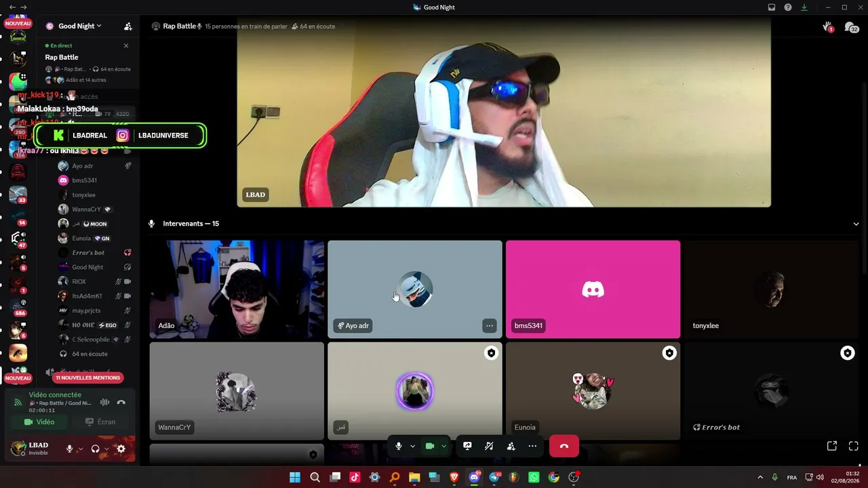Click the lower NOUVEAU badge in server list
Viewport: 868px width, 488px height.
pyautogui.click(x=18, y=378)
